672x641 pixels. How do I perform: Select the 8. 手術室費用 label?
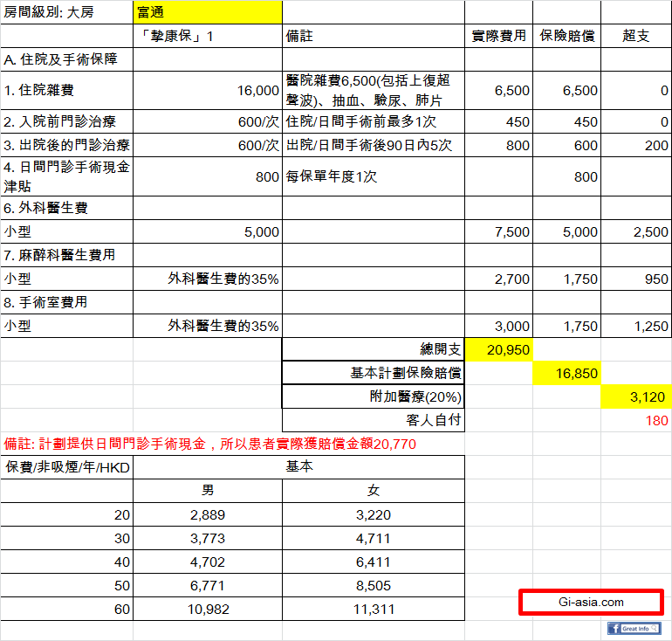click(x=67, y=302)
